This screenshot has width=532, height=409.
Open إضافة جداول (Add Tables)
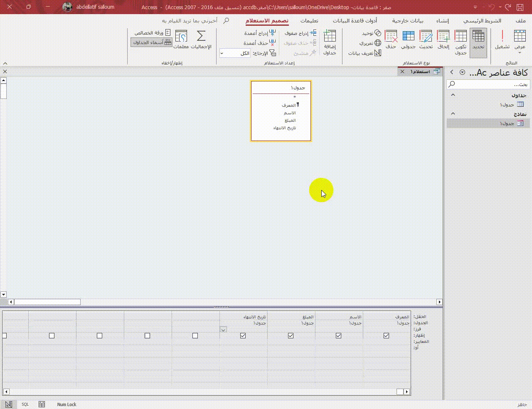click(x=330, y=43)
